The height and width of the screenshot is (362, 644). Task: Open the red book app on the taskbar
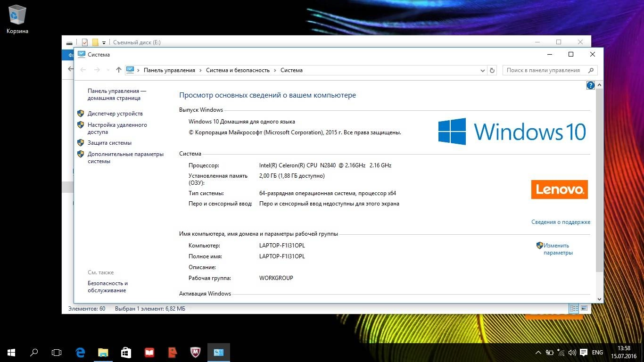[x=149, y=352]
